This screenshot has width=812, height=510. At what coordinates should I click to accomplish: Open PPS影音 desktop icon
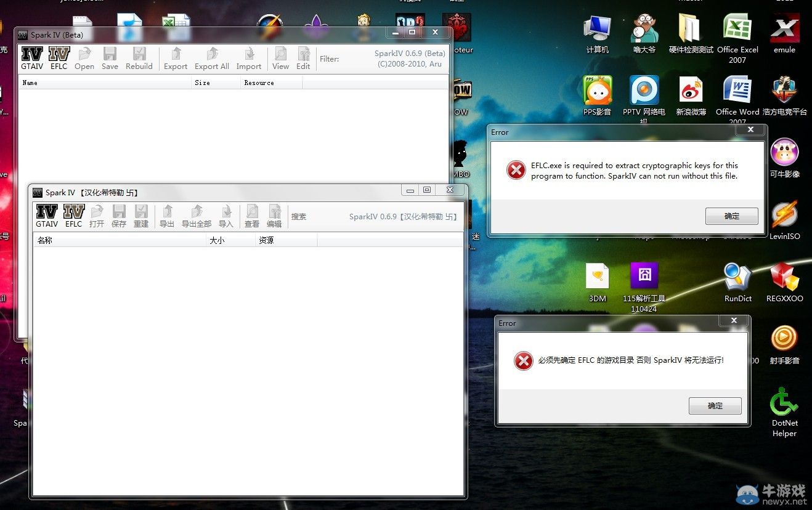[x=597, y=96]
